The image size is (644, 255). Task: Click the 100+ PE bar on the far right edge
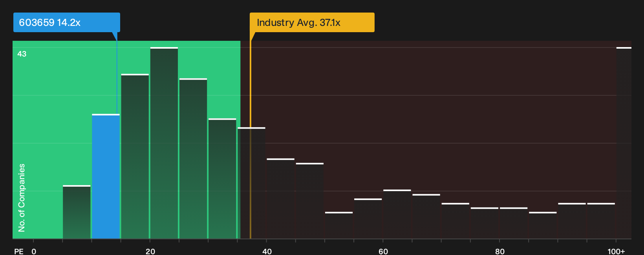coord(624,143)
